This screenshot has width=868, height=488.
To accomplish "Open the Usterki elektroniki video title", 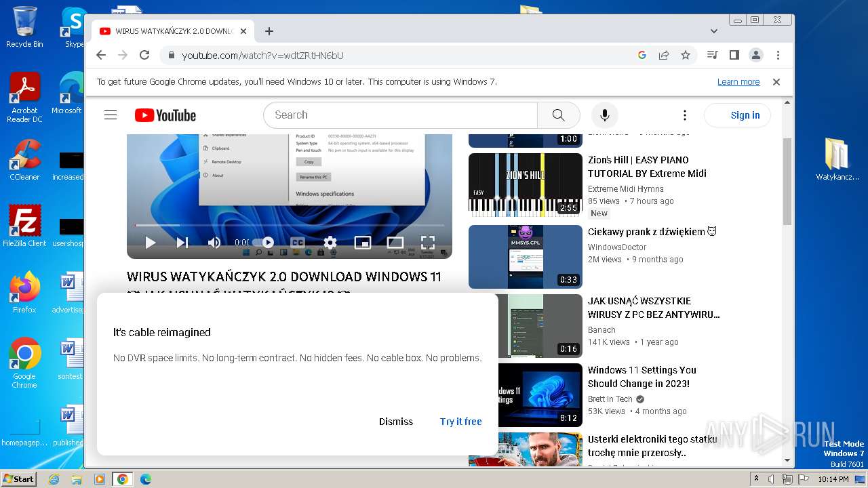I will [652, 446].
